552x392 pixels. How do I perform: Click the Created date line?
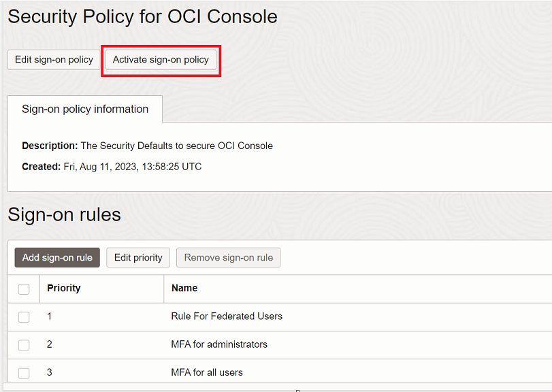tap(112, 166)
